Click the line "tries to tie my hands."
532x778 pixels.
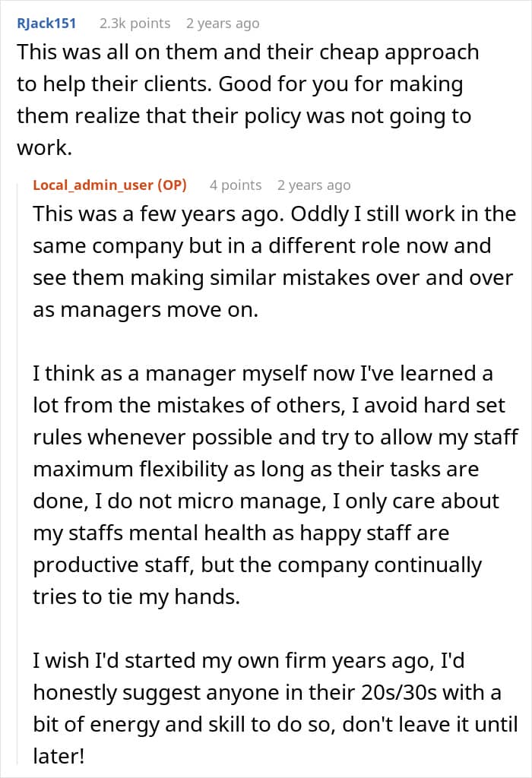pyautogui.click(x=136, y=597)
